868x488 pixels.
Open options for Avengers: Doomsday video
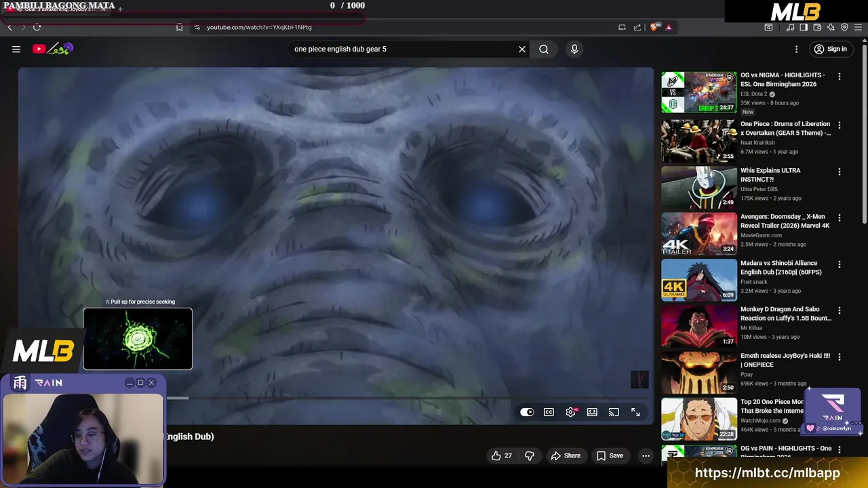[x=840, y=218]
